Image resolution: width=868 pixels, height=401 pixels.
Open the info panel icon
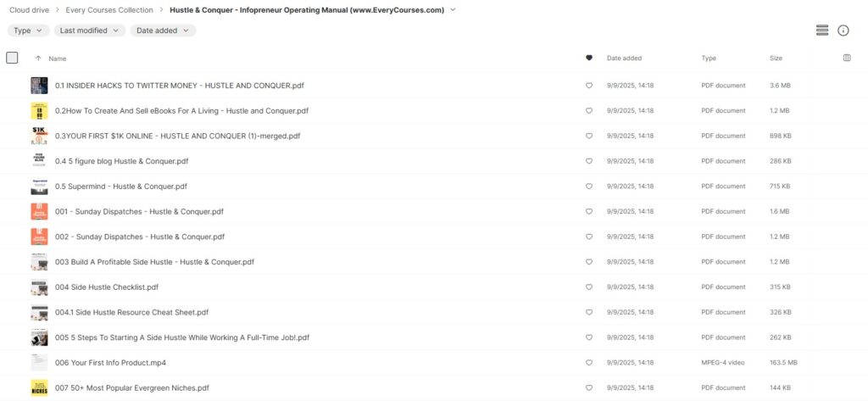pos(843,31)
